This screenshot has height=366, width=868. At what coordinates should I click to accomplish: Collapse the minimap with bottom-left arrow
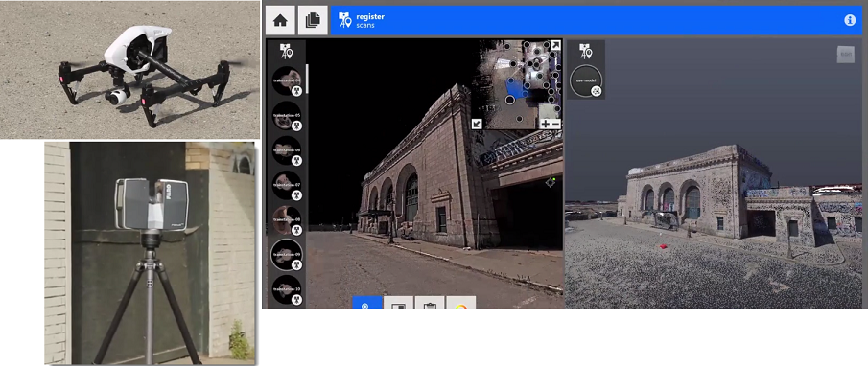(x=478, y=124)
